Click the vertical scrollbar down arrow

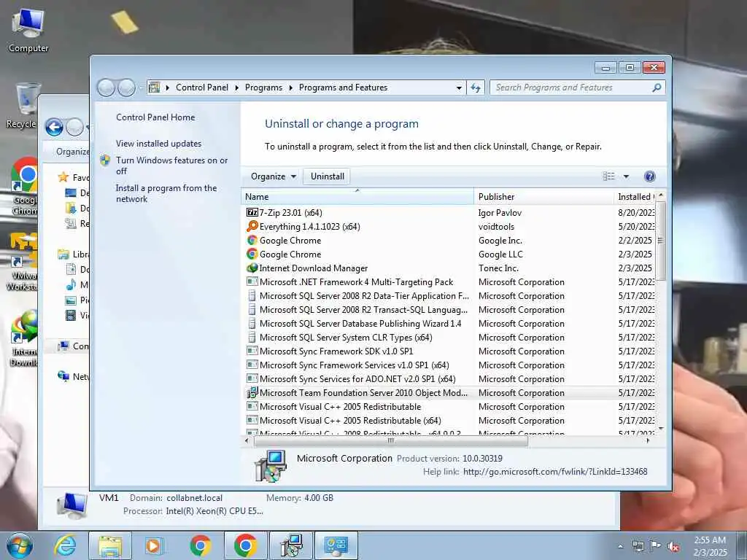click(660, 429)
